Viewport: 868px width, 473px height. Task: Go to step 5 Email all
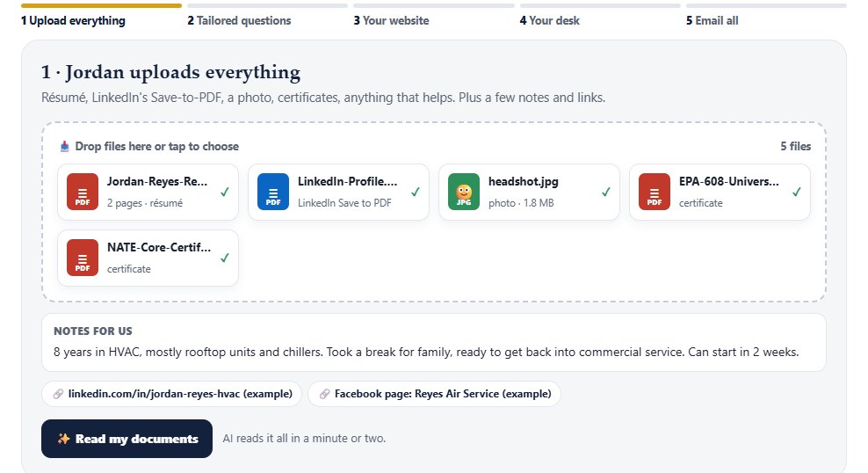coord(712,20)
